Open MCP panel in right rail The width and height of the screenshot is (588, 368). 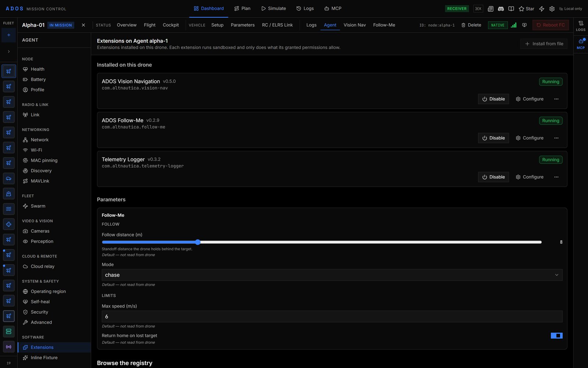pos(581,43)
